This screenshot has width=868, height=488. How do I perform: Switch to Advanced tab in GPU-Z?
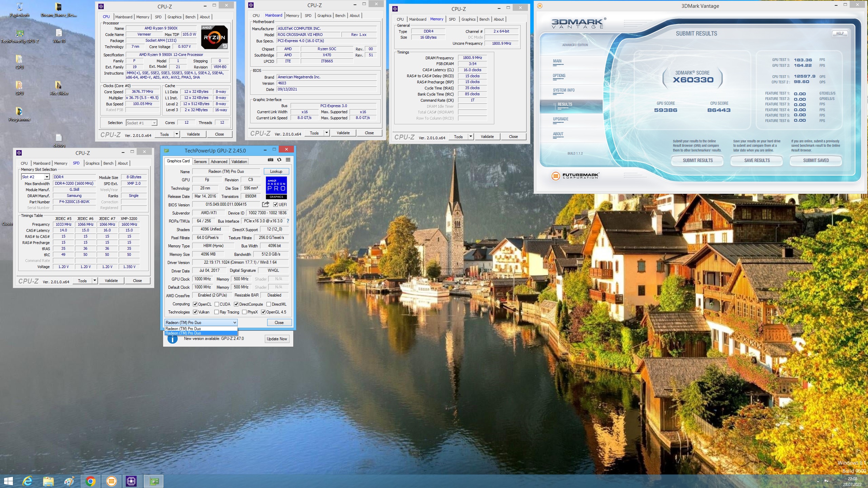[x=219, y=162]
